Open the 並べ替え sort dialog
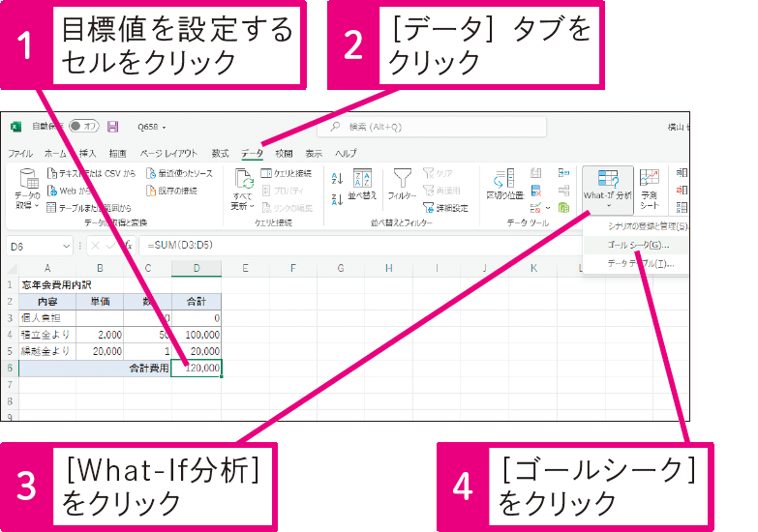Viewport: 758px width, 532px height. point(362,184)
